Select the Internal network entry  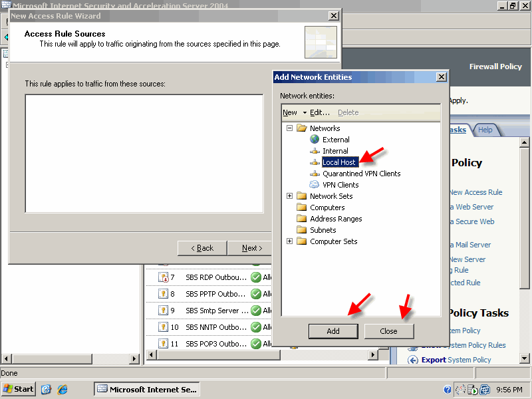pos(335,151)
